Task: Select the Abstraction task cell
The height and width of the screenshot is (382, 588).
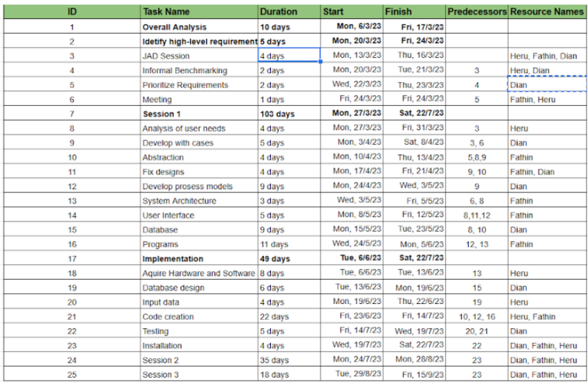Action: pos(199,158)
